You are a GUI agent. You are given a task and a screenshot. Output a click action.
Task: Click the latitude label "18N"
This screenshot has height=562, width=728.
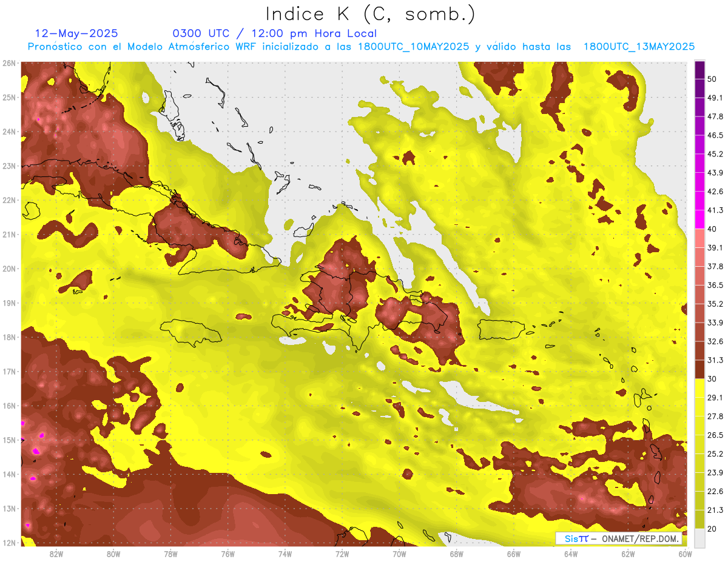click(9, 337)
